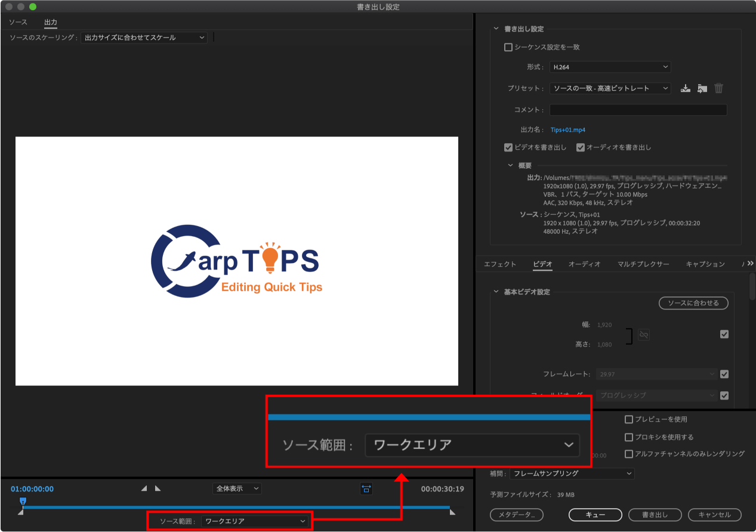Open the 補間 フレームサンプリング dropdown
The height and width of the screenshot is (532, 756).
coord(572,474)
